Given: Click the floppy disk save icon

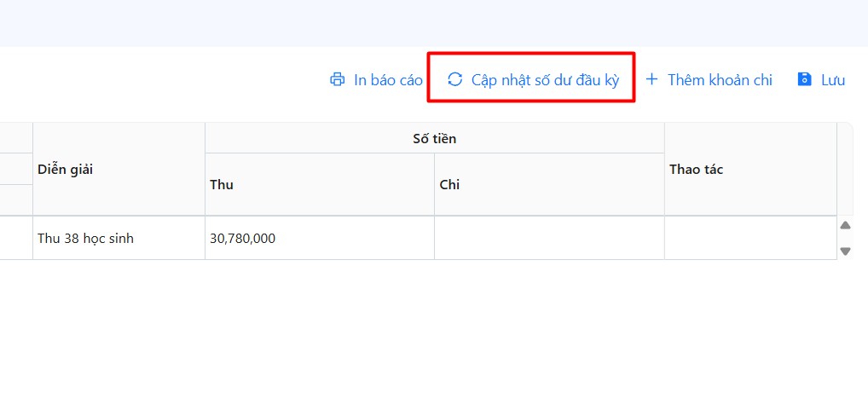Looking at the screenshot, I should [x=804, y=79].
